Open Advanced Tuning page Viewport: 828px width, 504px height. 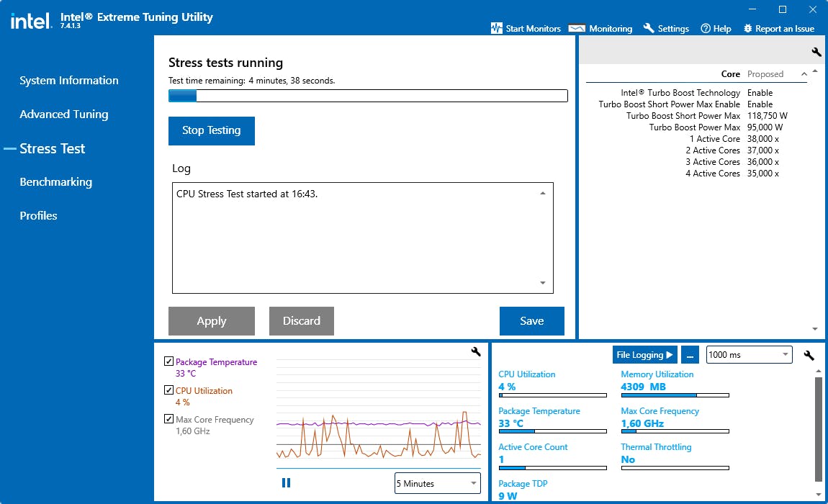(x=64, y=114)
